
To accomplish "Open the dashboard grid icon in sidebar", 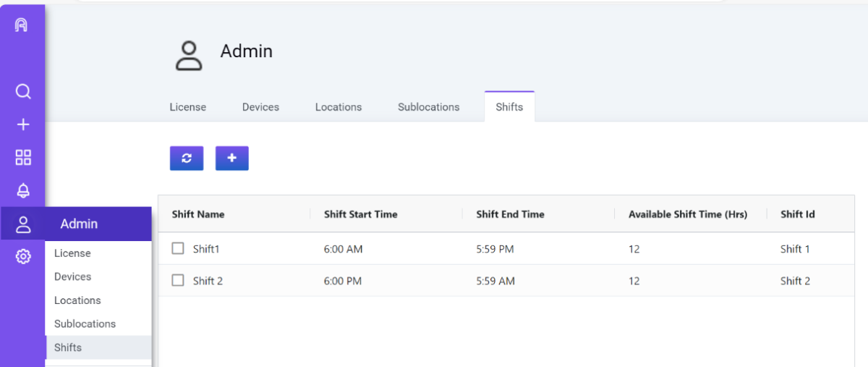I will tap(23, 158).
